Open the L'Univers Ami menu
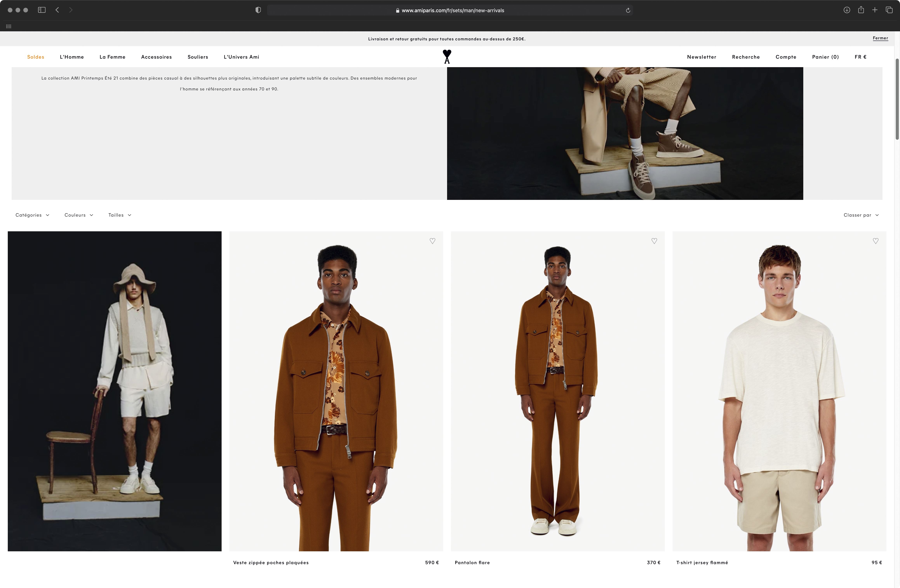The image size is (900, 588). point(241,57)
